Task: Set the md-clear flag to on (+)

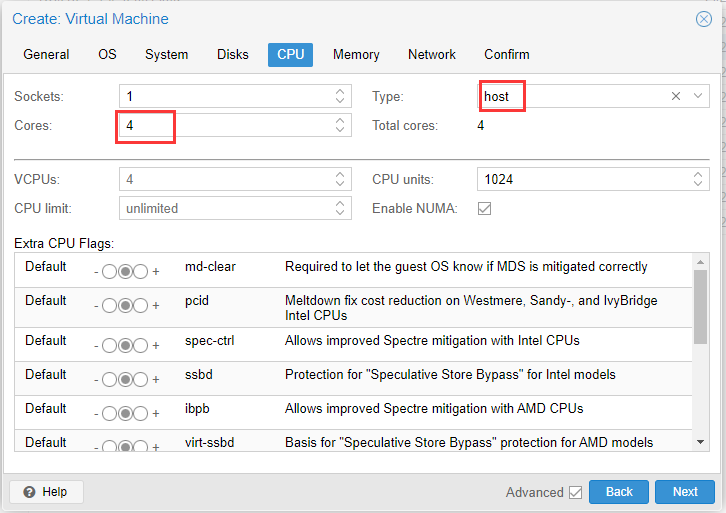Action: pos(141,272)
